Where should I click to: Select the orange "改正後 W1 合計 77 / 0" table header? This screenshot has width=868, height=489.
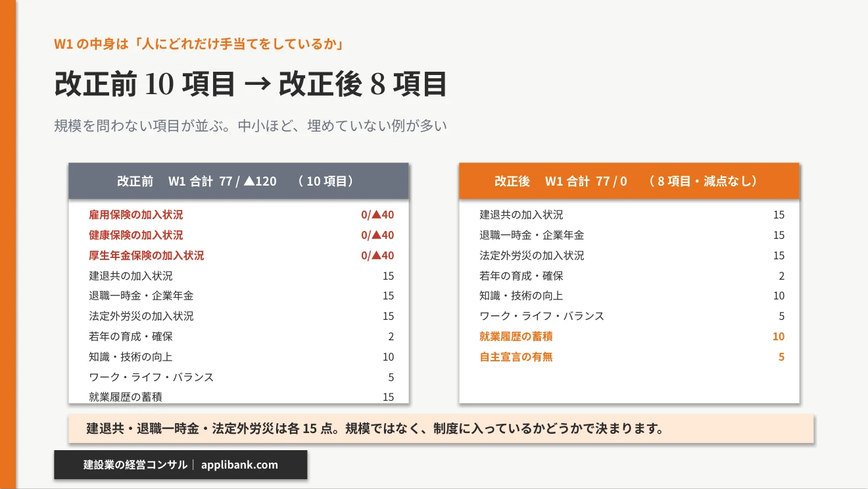629,181
